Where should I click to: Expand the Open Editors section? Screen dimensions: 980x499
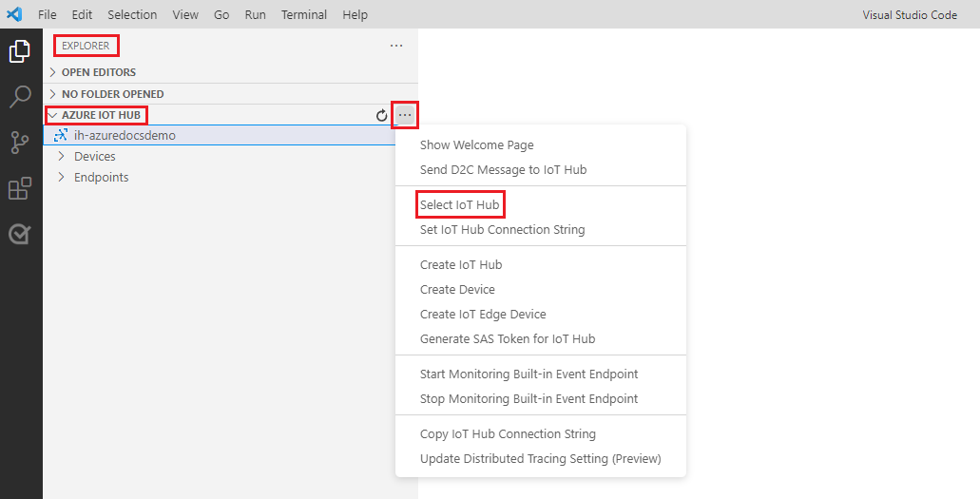tap(99, 72)
